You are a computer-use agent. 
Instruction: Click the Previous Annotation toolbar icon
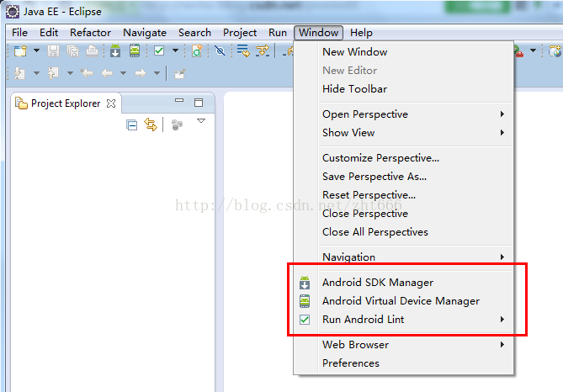[53, 73]
